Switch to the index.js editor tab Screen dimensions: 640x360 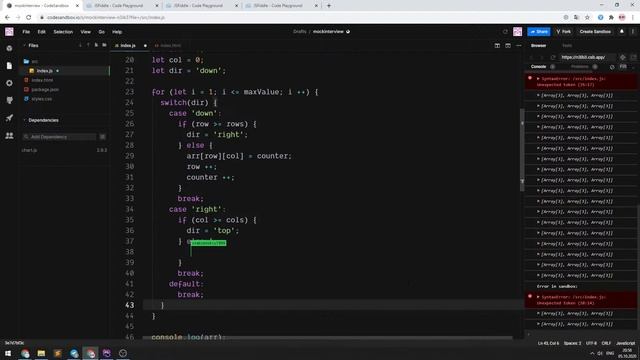[x=130, y=45]
